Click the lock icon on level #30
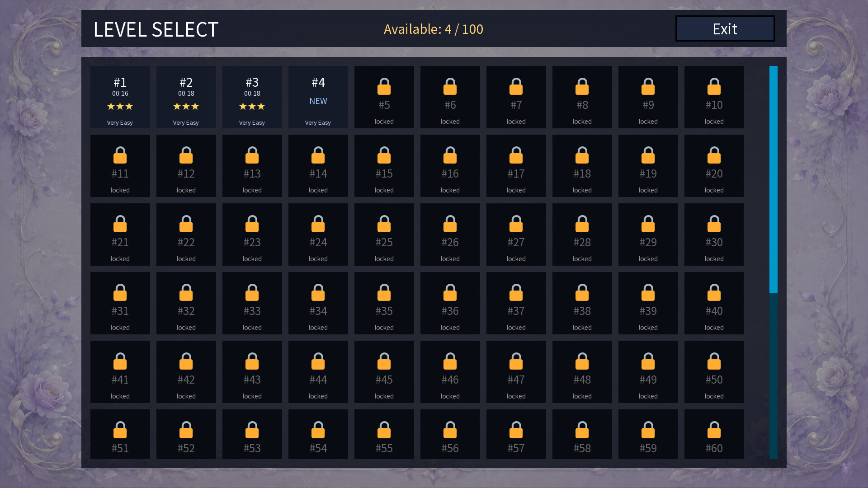This screenshot has height=488, width=868. point(714,224)
